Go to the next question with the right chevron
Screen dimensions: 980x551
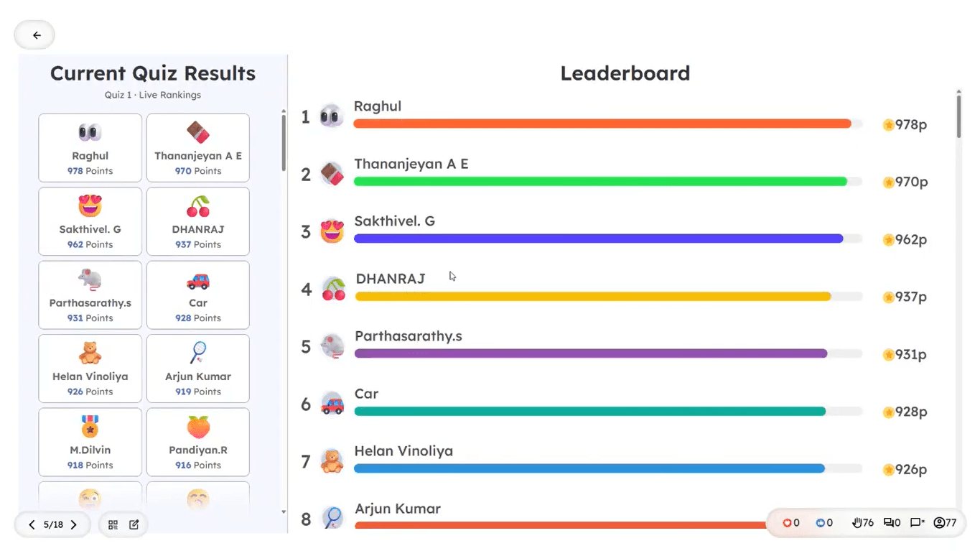(73, 524)
